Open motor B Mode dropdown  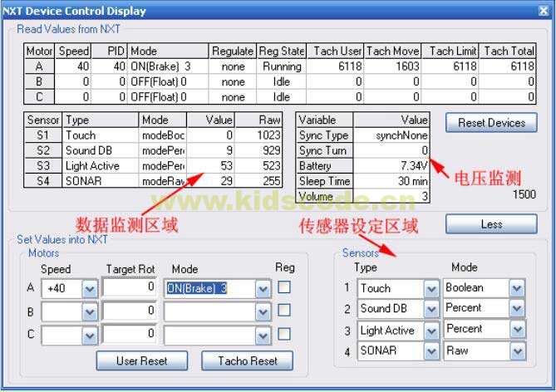pos(263,312)
